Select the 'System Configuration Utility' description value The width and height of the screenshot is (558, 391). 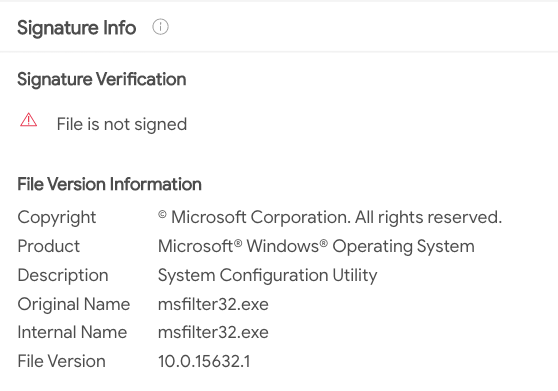[267, 276]
